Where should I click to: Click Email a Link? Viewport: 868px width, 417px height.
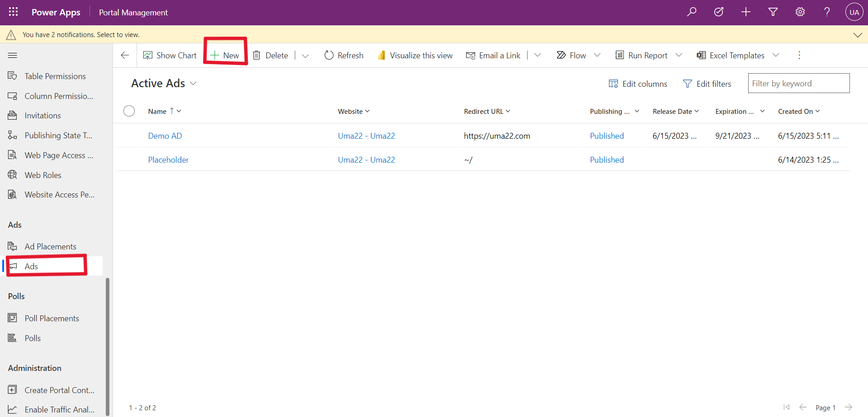[493, 55]
